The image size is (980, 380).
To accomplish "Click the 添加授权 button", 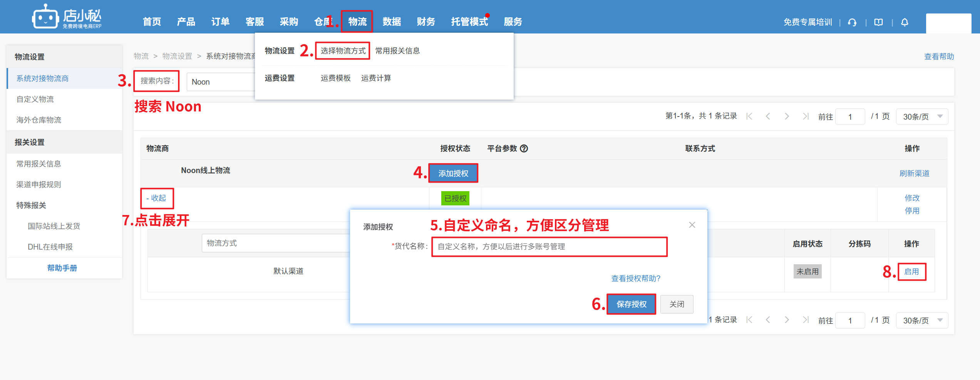I will click(453, 173).
